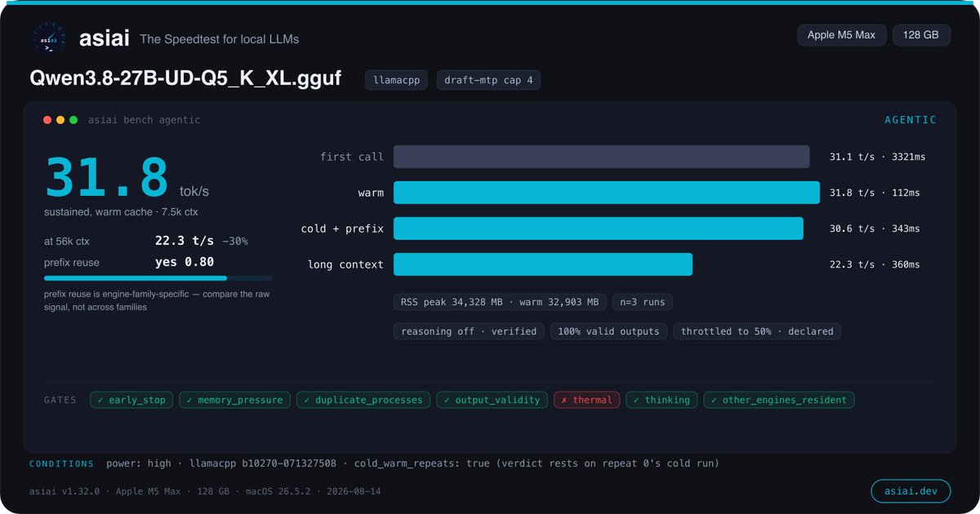Click the early_stop gate chip
The height and width of the screenshot is (514, 980).
tap(131, 400)
